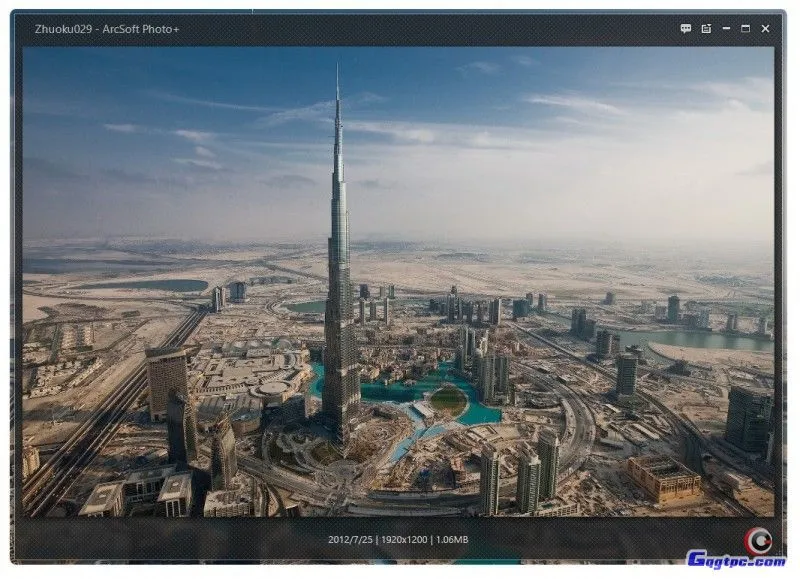
Task: Minimize the ArcSoft Photo+ window
Action: click(x=726, y=29)
